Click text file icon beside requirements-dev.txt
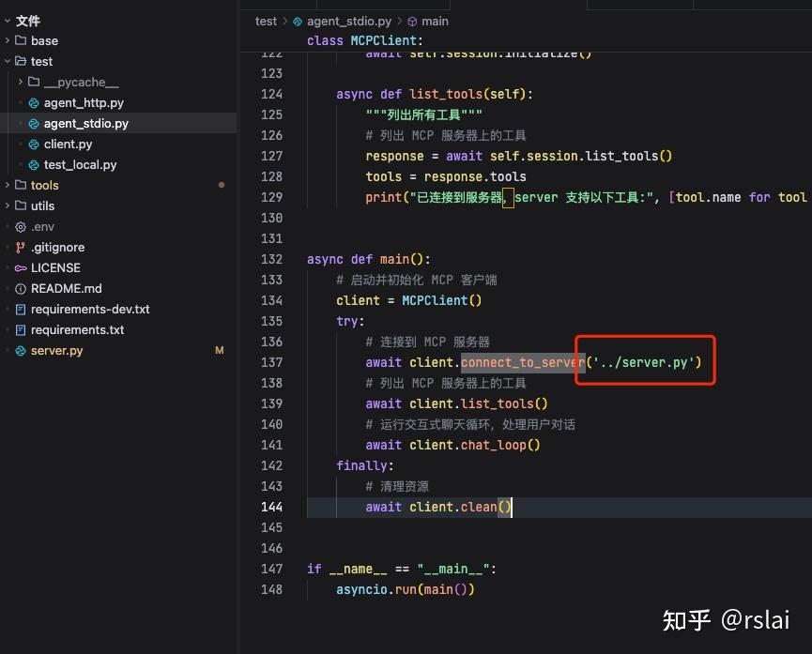Image resolution: width=812 pixels, height=654 pixels. click(21, 310)
